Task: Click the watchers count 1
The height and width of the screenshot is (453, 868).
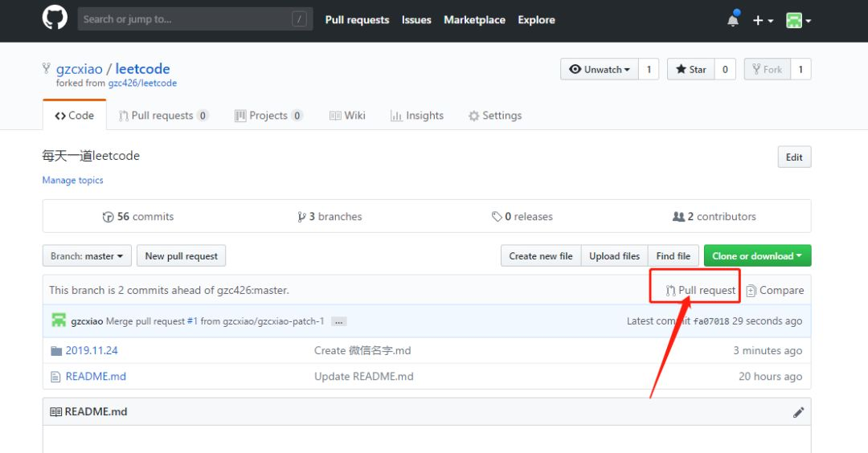Action: tap(649, 69)
